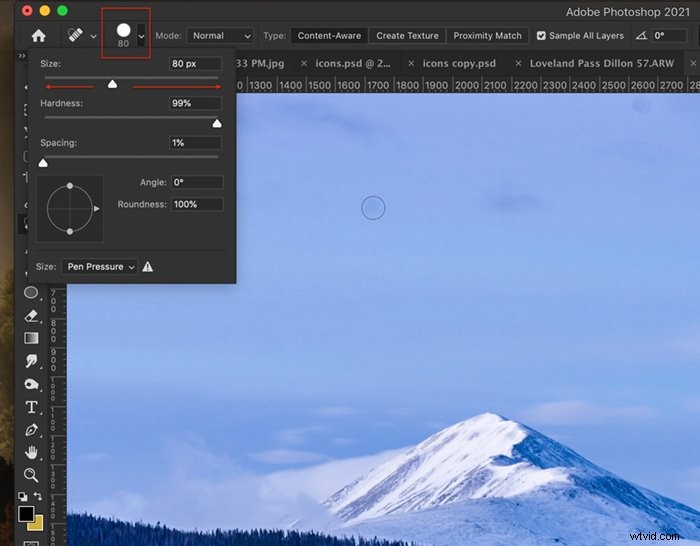Screen dimensions: 700x546
Task: Click the Spot Healing Brush tool preset icon
Action: pos(75,35)
